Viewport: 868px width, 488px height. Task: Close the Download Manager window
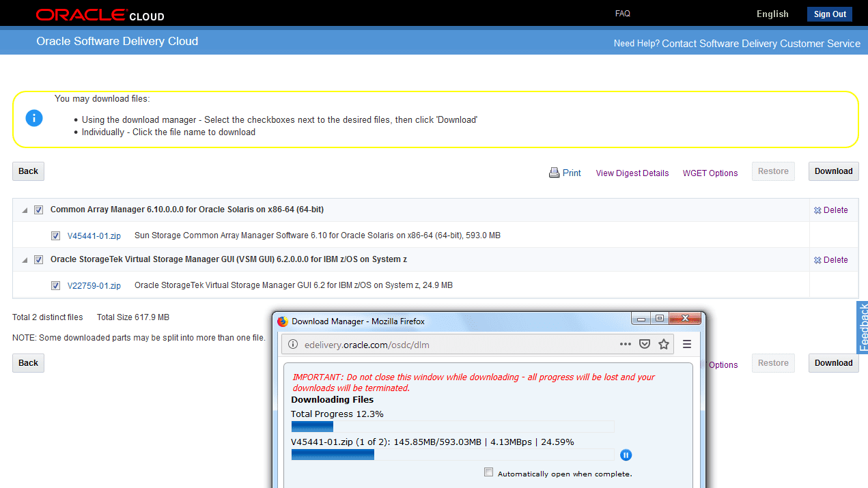(x=685, y=319)
